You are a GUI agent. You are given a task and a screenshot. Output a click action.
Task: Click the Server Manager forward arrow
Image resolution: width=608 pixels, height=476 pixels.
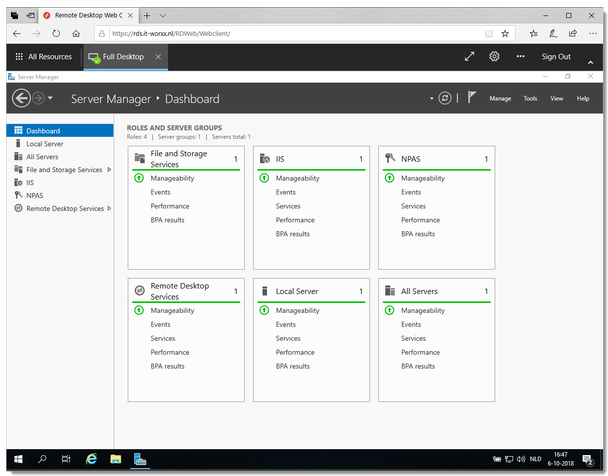coord(38,98)
